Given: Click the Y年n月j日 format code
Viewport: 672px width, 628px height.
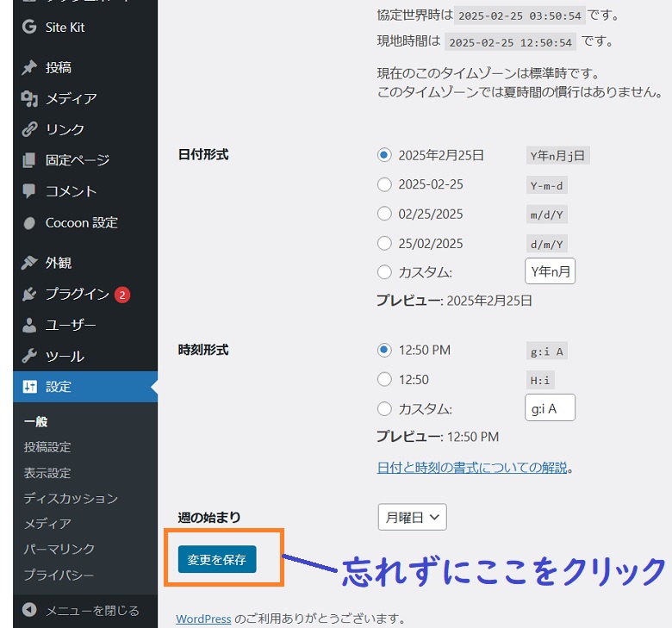Looking at the screenshot, I should pyautogui.click(x=558, y=156).
